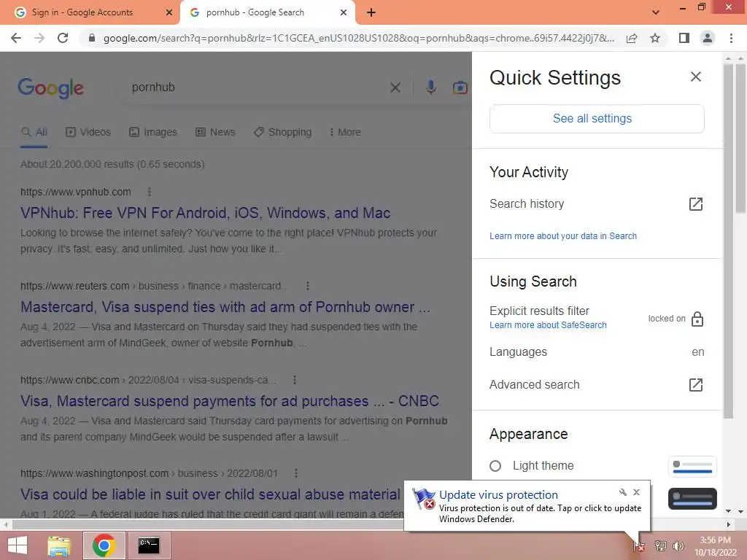Screen dimensions: 747x560
Task: Click the Chrome taskbar icon
Action: click(104, 545)
